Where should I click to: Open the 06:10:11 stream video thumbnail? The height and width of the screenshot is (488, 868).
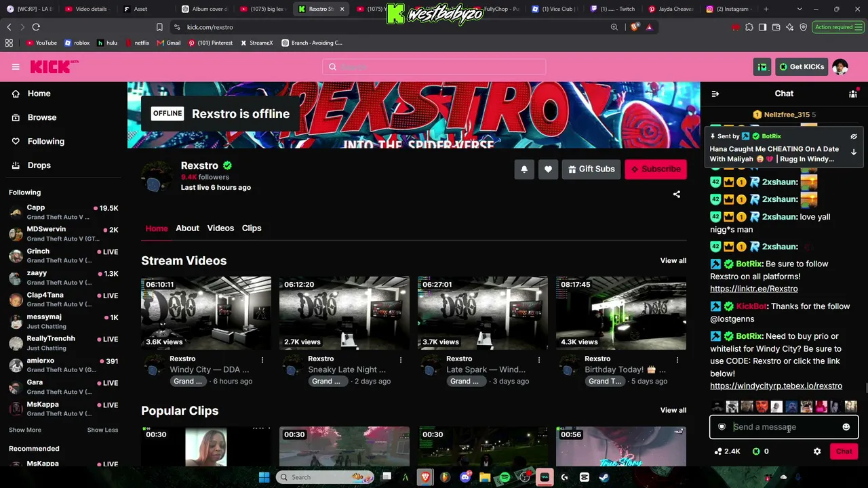(206, 313)
